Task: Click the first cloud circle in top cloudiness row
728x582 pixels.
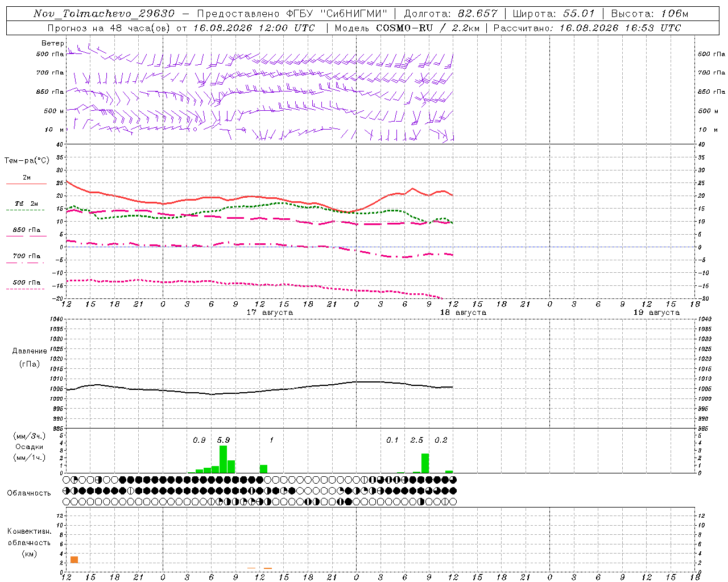Action: 66,480
